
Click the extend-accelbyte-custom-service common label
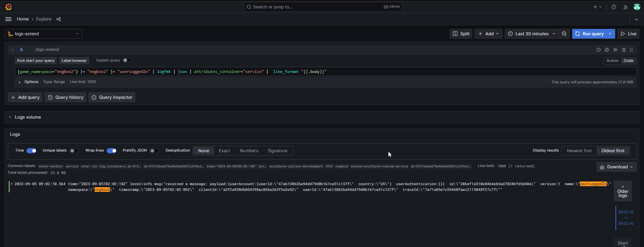coord(380,166)
